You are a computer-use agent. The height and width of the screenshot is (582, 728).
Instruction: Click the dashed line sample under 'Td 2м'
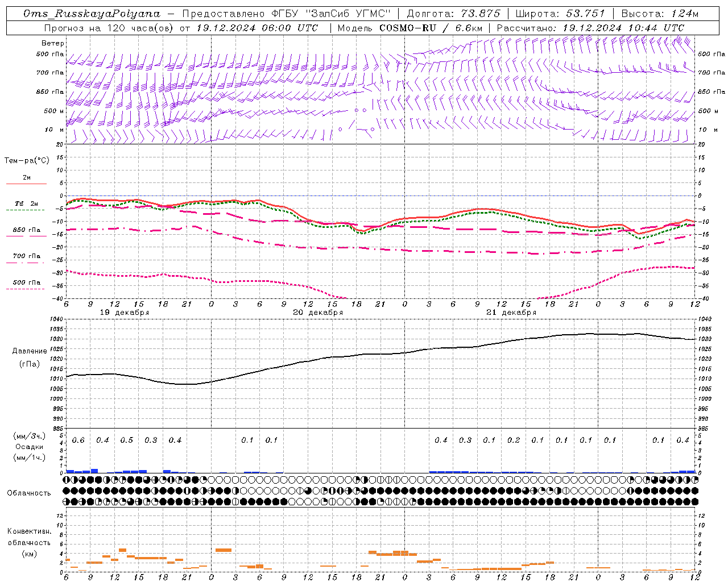(26, 210)
